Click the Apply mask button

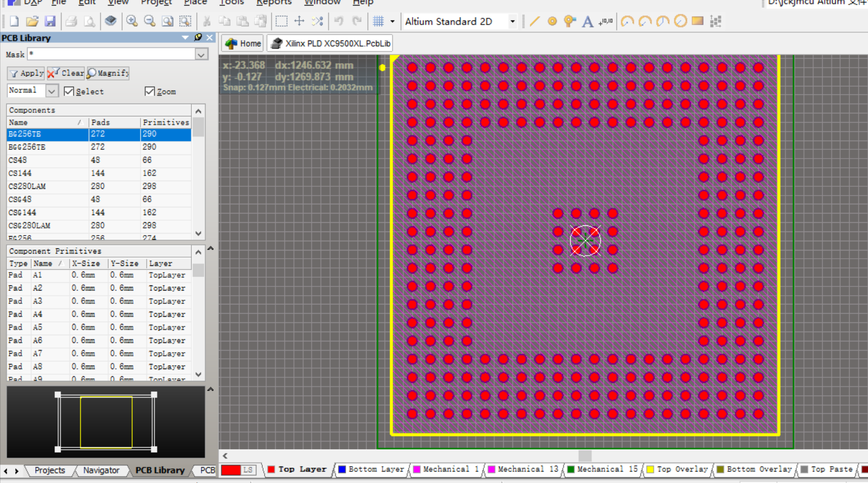pyautogui.click(x=27, y=73)
